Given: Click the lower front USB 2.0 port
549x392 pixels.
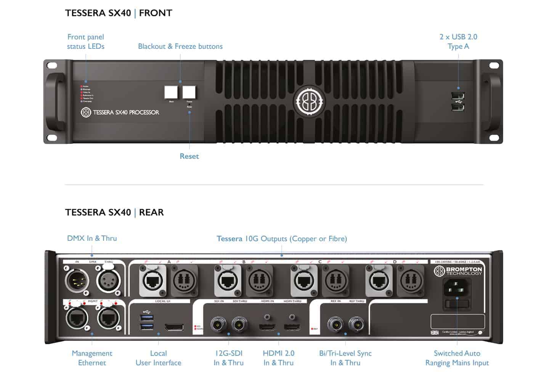Looking at the screenshot, I should 458,107.
